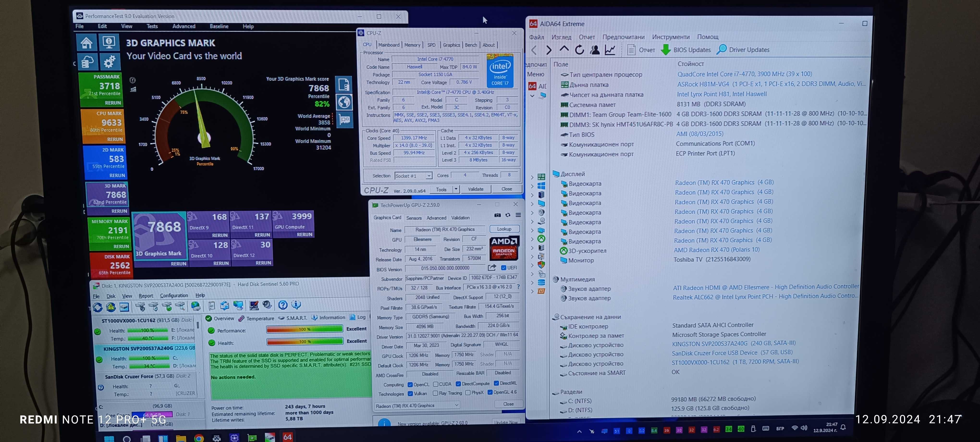
Task: Expand the AIDA64 tree node beside Windows icon
Action: tap(532, 186)
